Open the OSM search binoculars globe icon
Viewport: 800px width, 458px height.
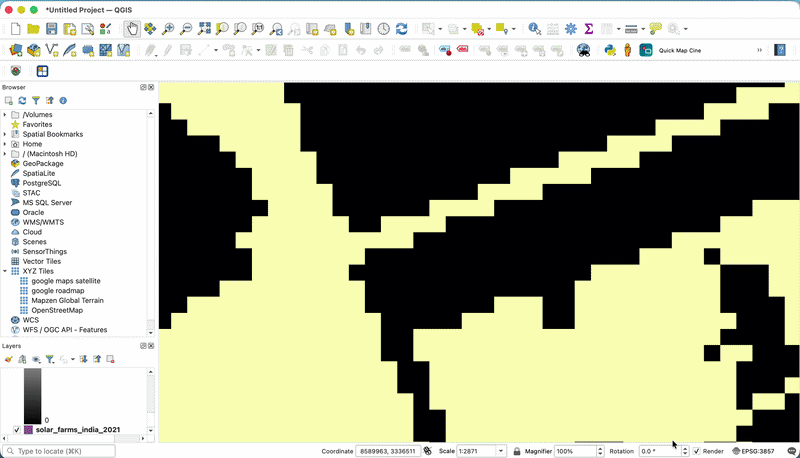click(583, 50)
